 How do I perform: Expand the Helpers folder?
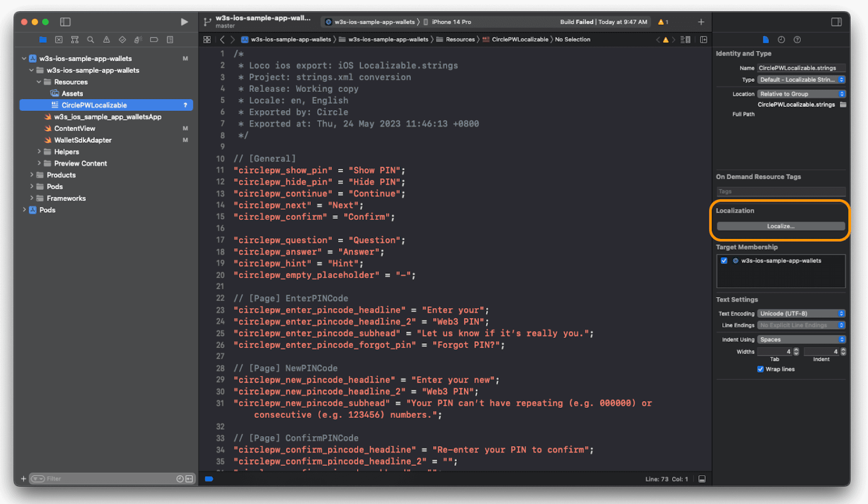39,152
